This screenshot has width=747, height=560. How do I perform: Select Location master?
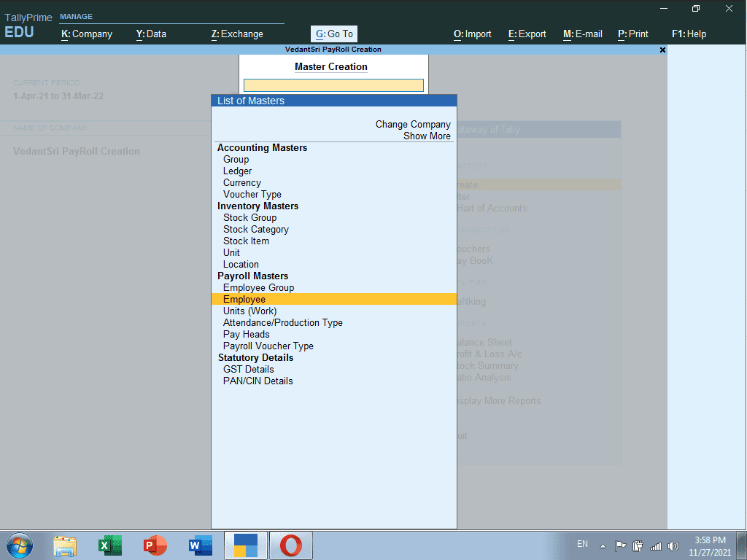pos(241,264)
